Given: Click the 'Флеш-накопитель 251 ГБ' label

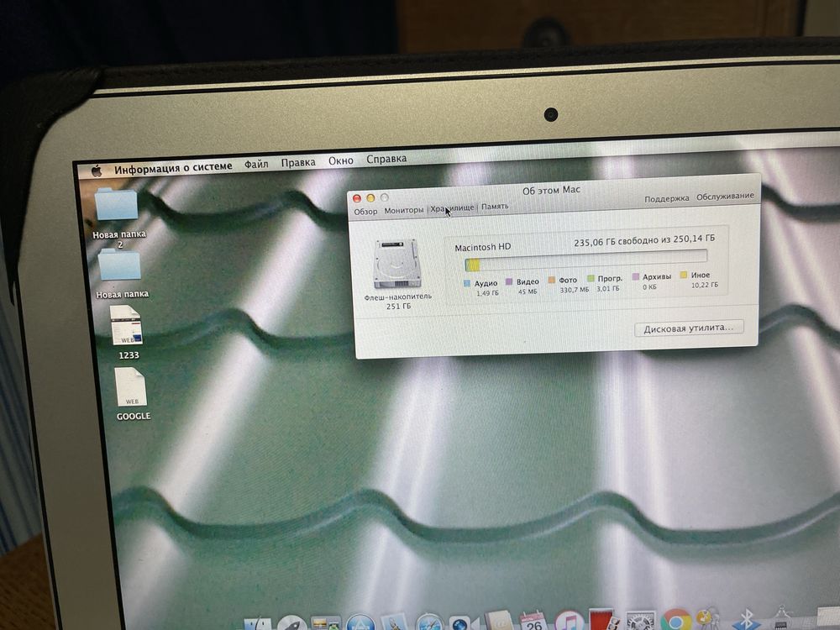Looking at the screenshot, I should click(398, 301).
